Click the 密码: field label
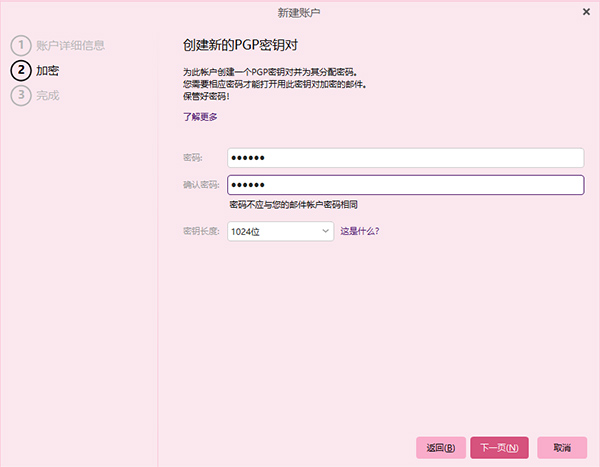600x467 pixels. click(x=193, y=158)
